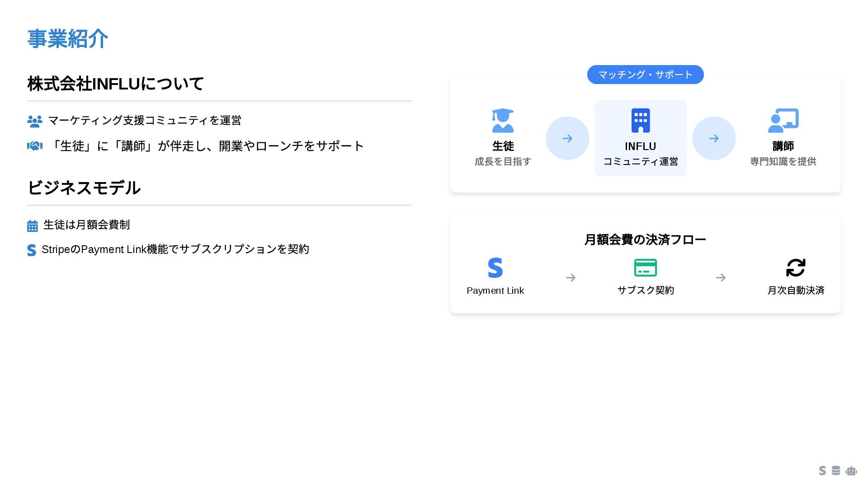The height and width of the screenshot is (488, 868).
Task: Click the building icon above INFLU
Action: coord(641,121)
